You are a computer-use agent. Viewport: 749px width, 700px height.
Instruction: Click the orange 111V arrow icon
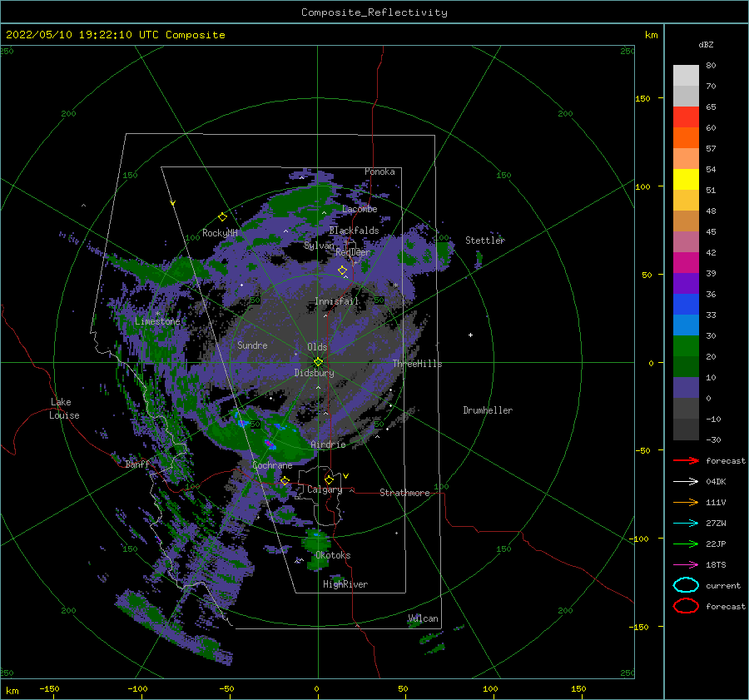(x=686, y=502)
